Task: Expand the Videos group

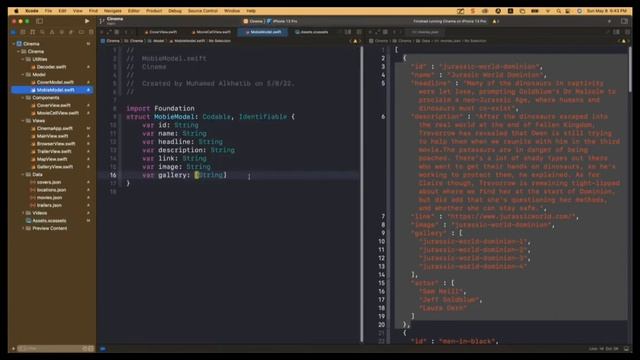Action: coord(23,213)
